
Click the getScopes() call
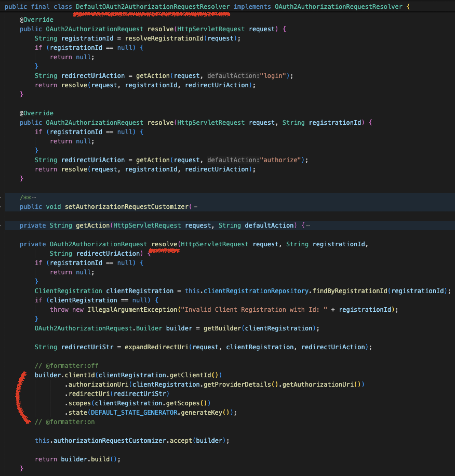(187, 403)
